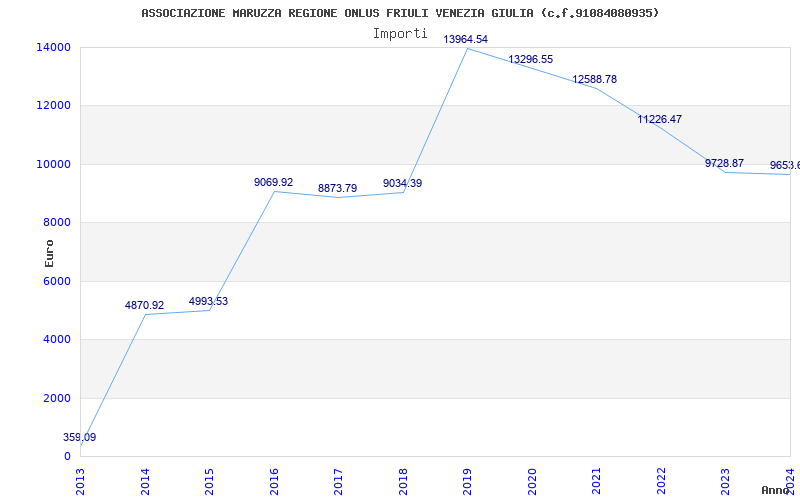Screen dimensions: 800x500
Task: Click the 2017 year label
Action: tap(338, 481)
